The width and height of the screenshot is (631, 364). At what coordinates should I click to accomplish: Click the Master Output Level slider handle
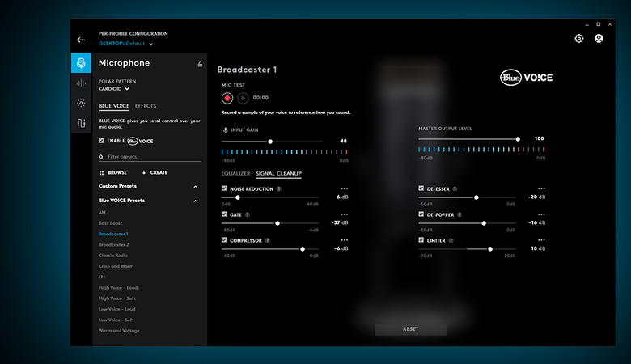tap(518, 139)
